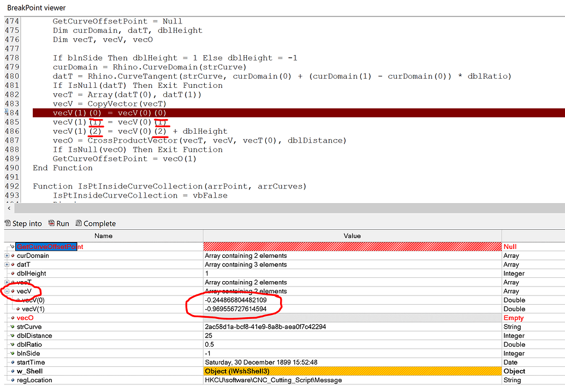
Task: Click the Step into debugger icon
Action: pyautogui.click(x=8, y=224)
